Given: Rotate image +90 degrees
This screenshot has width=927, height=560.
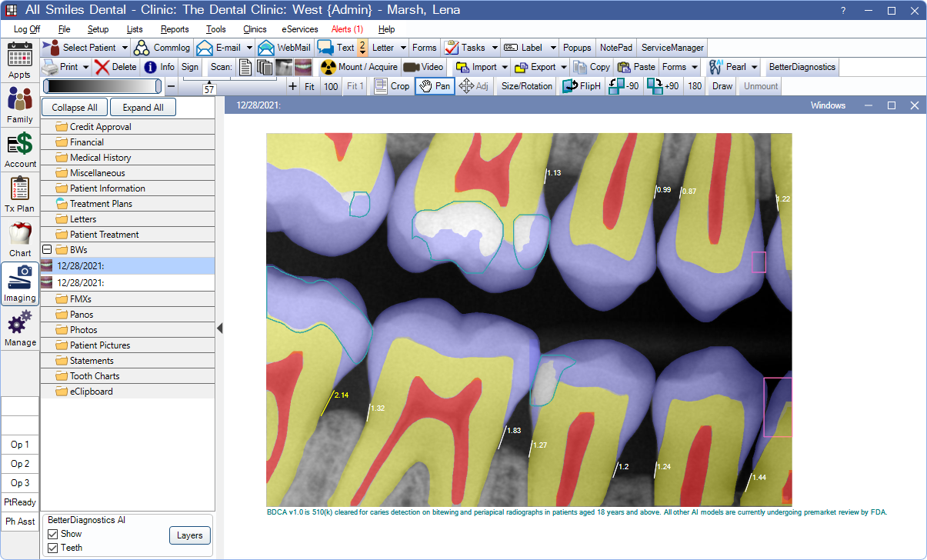Looking at the screenshot, I should 663,86.
